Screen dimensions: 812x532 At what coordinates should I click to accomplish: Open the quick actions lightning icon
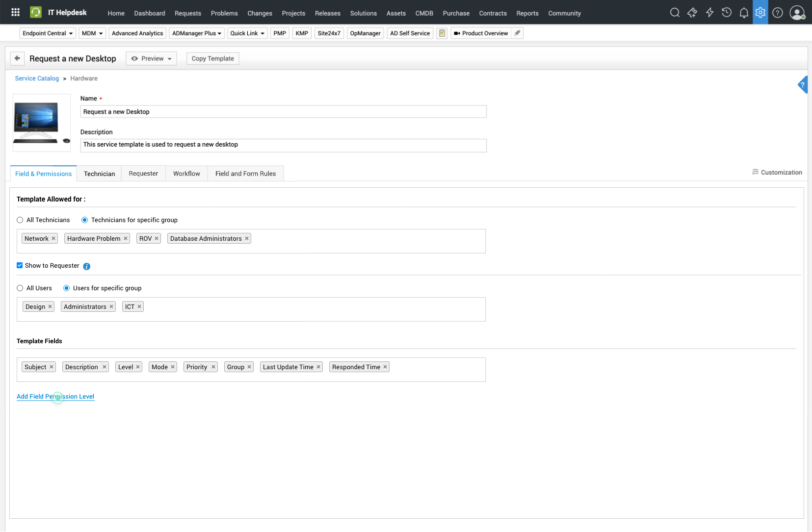(x=709, y=13)
